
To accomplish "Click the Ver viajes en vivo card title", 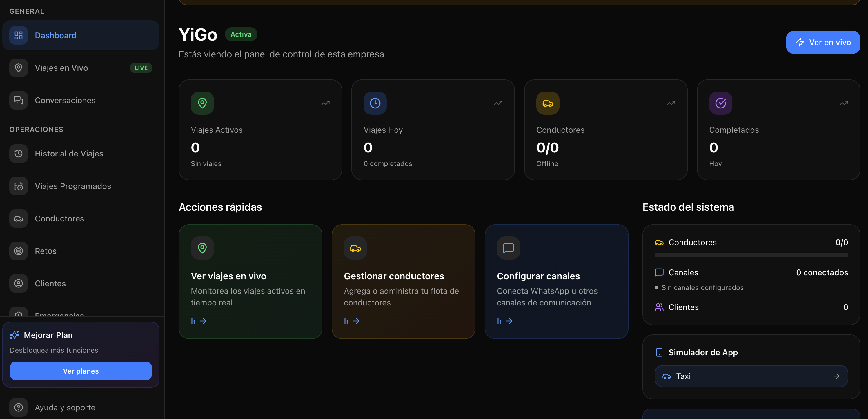I will 228,276.
